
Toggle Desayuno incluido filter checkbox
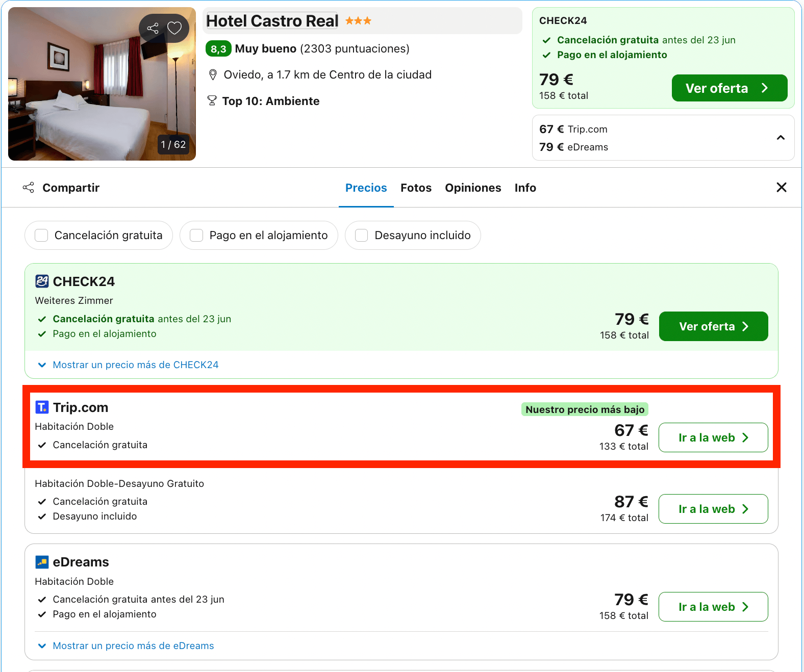coord(362,235)
